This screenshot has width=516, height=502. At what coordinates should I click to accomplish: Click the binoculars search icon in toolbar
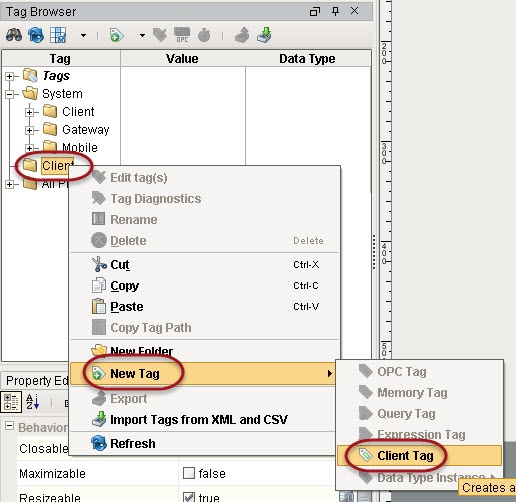pos(14,35)
